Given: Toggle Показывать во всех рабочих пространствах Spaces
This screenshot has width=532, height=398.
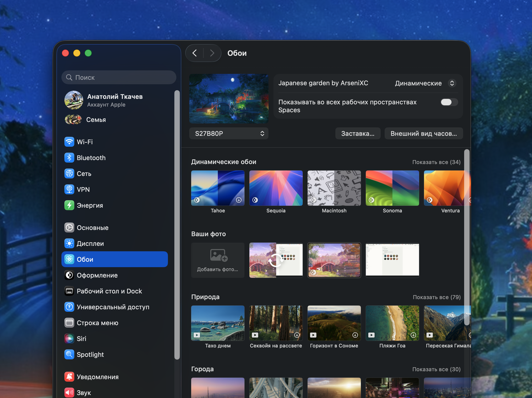Looking at the screenshot, I should click(x=449, y=102).
